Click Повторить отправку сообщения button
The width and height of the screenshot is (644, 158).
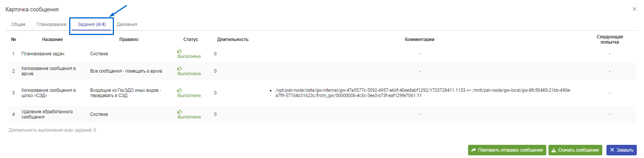[507, 150]
